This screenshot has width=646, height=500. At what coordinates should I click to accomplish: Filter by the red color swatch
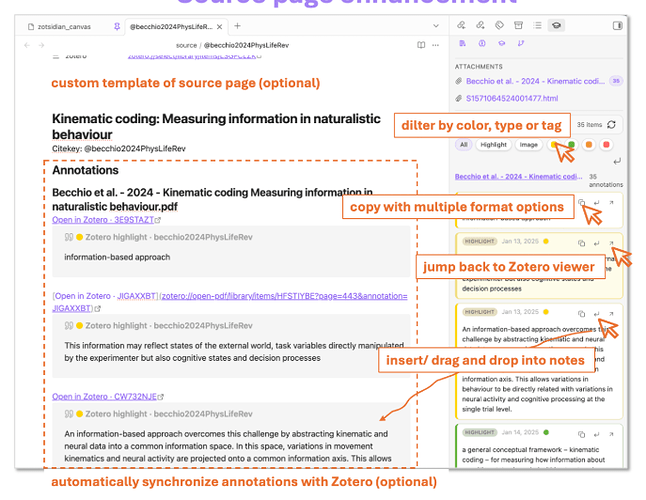[x=606, y=145]
